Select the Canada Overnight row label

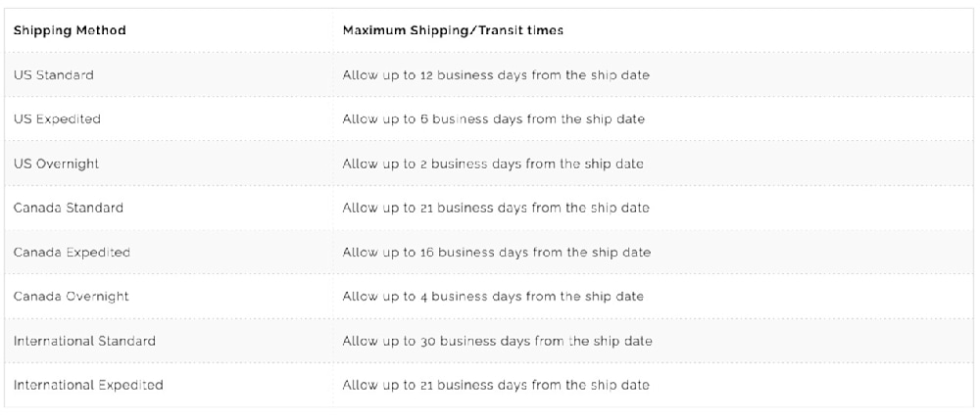click(x=72, y=297)
